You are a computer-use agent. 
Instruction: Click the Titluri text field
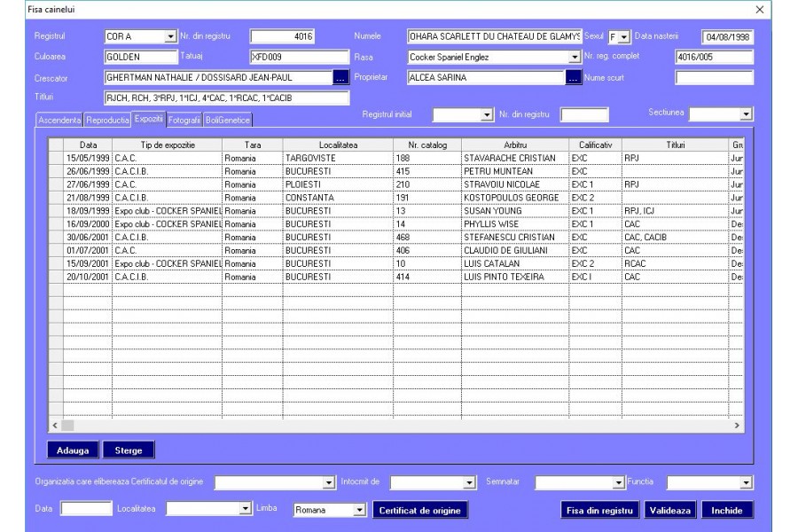[226, 98]
